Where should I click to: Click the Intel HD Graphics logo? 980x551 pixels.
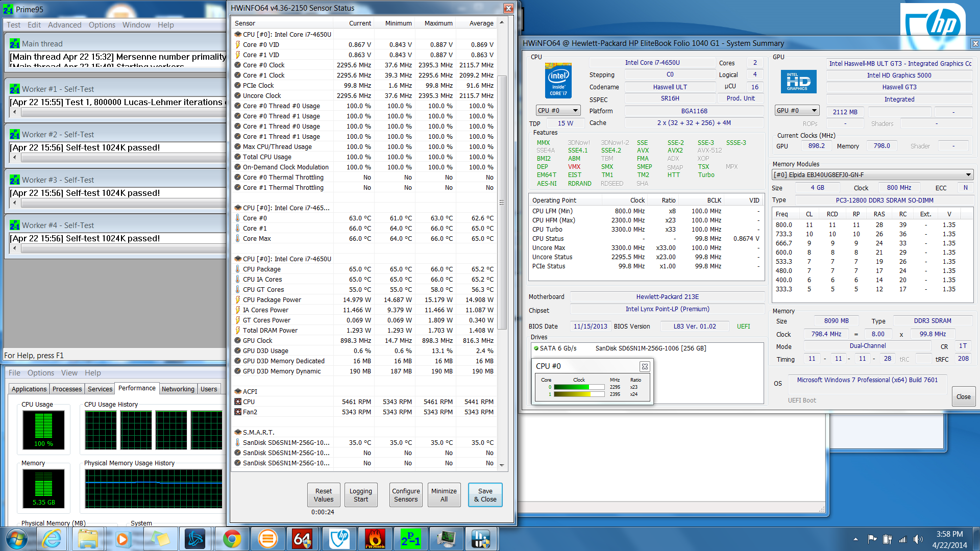pos(798,82)
